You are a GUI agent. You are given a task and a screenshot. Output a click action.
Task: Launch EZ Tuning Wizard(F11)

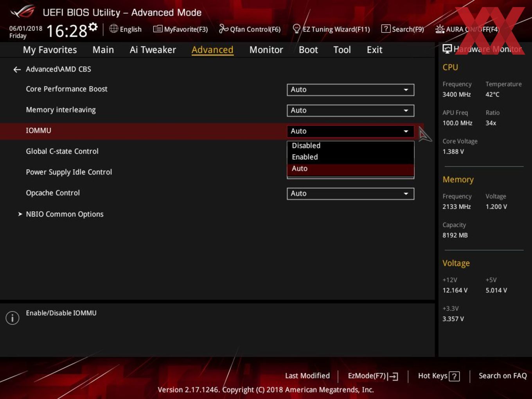point(331,29)
